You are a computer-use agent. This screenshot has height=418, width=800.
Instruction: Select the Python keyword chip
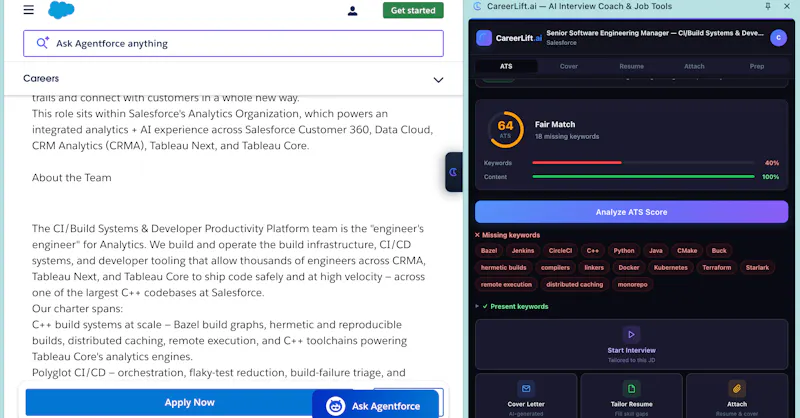(624, 251)
